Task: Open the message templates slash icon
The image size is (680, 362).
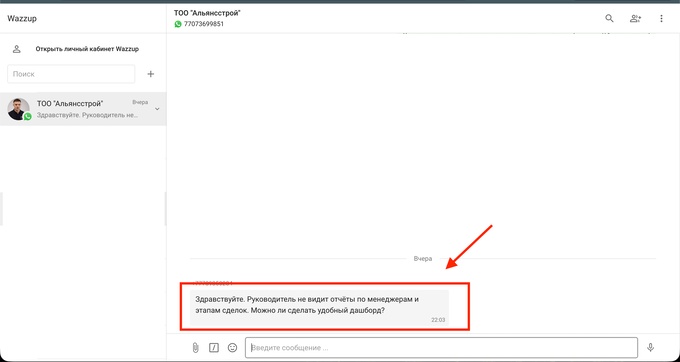Action: pos(214,348)
